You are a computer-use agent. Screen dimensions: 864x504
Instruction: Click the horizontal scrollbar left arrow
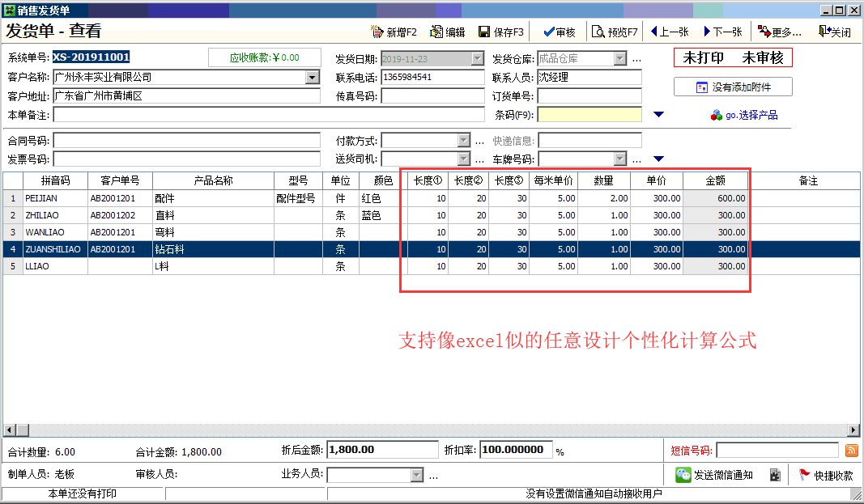10,430
